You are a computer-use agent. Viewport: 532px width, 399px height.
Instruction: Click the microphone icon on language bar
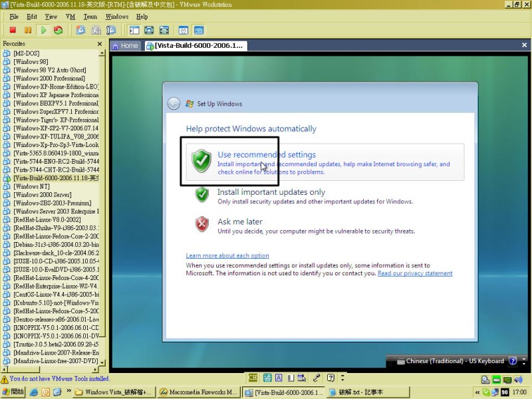click(317, 378)
